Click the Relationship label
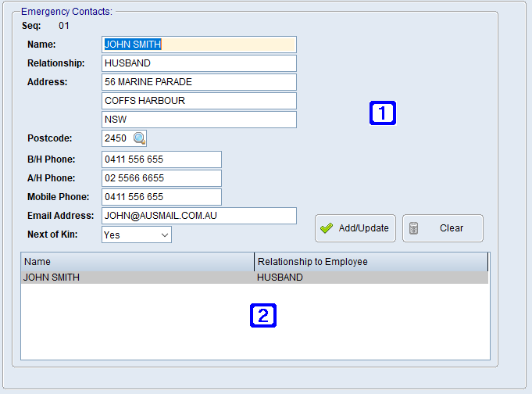The width and height of the screenshot is (532, 394). [x=56, y=63]
